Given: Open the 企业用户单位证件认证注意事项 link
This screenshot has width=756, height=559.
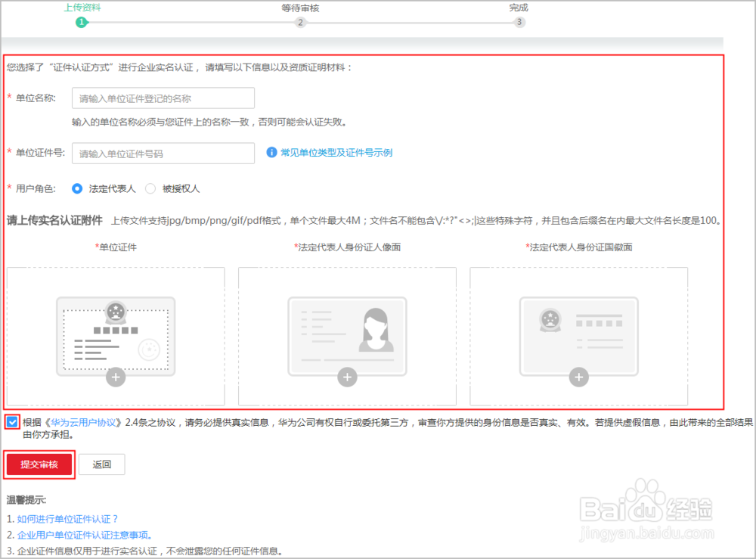Looking at the screenshot, I should pos(85,535).
